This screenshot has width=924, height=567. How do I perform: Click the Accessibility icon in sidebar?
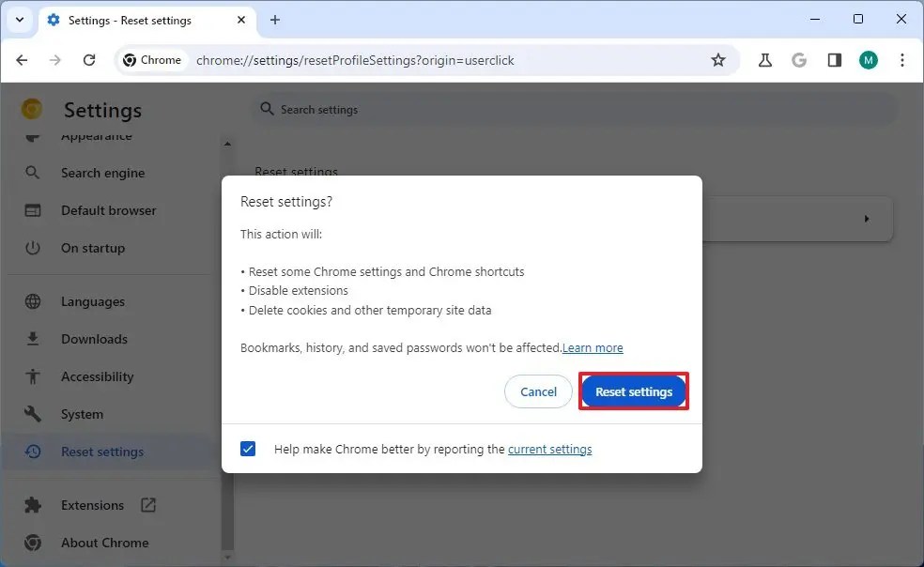click(34, 376)
